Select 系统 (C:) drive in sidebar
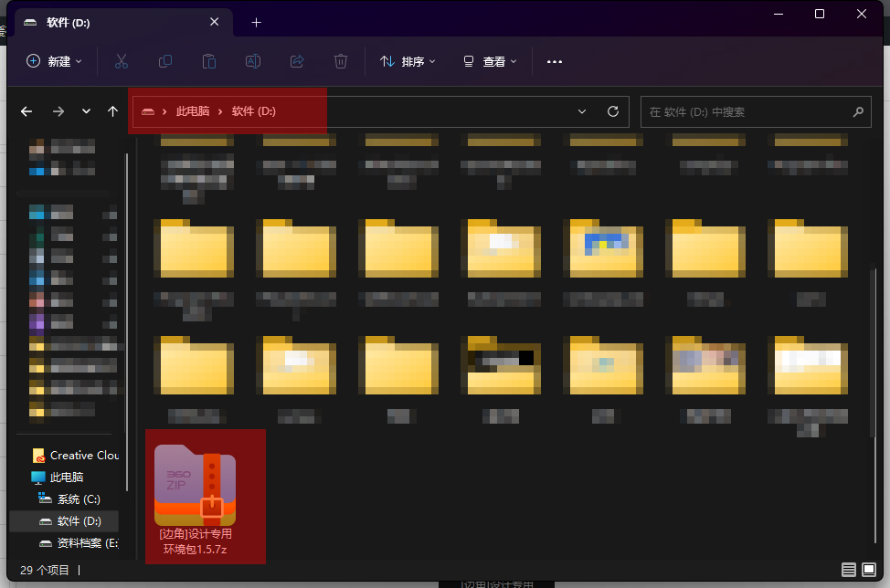Screen dimensions: 890x588 69,499
